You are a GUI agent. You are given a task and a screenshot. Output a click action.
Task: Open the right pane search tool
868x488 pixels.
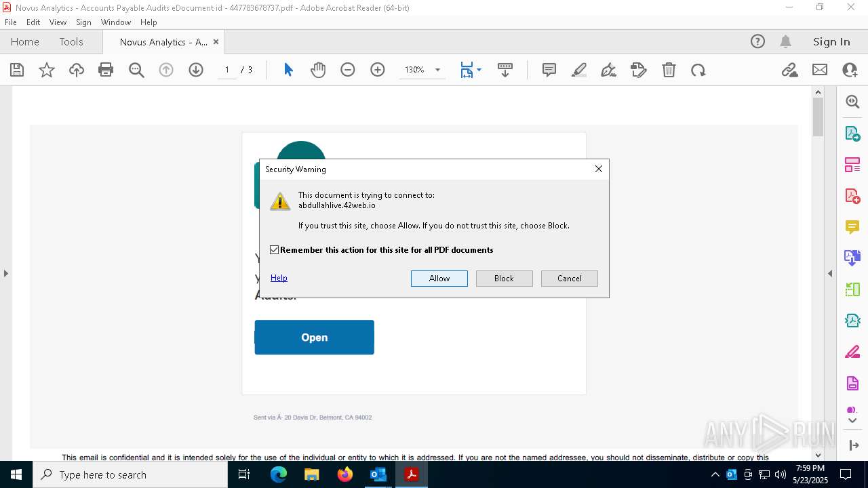click(x=852, y=102)
